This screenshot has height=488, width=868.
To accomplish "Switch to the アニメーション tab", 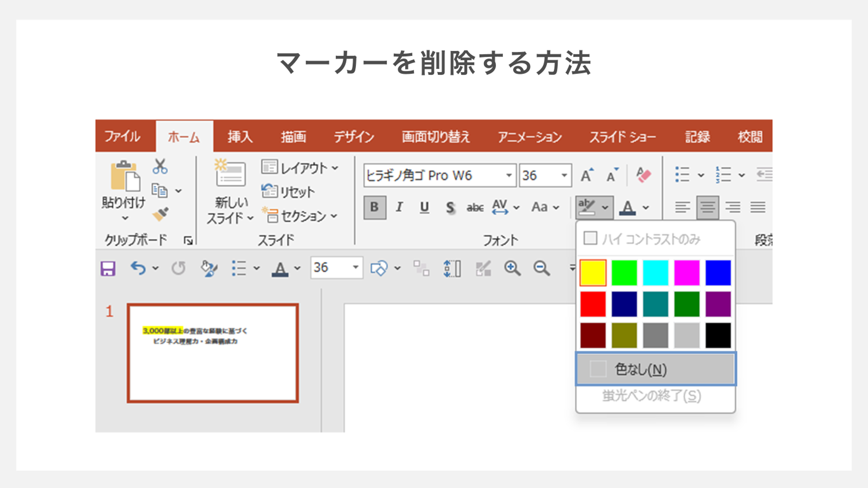I will (530, 137).
